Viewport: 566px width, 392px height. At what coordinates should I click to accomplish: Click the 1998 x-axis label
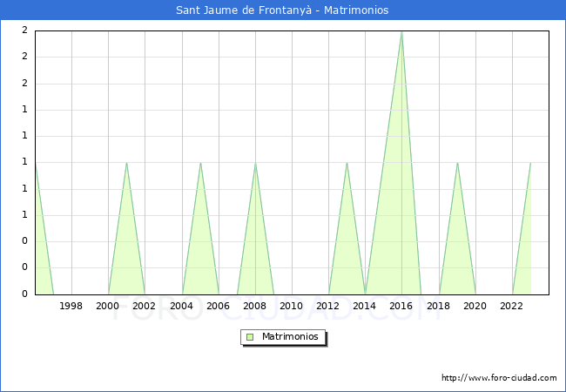click(71, 306)
